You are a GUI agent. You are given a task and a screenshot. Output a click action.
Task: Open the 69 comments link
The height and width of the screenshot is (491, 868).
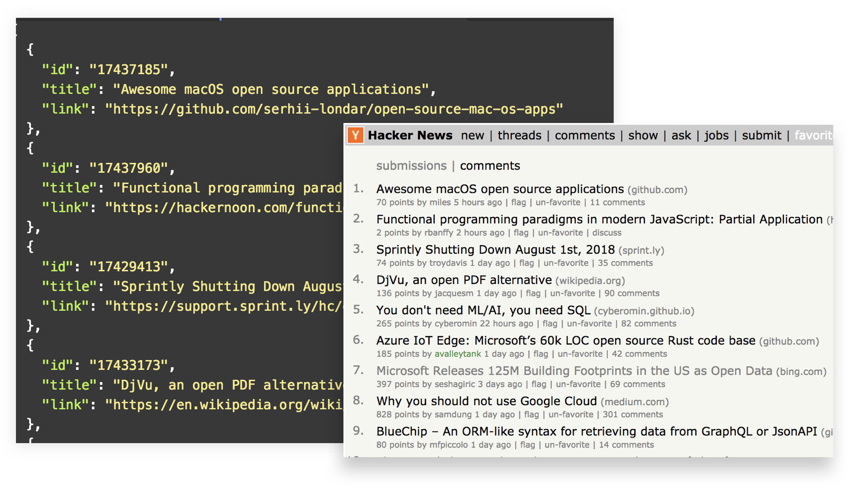pos(638,384)
